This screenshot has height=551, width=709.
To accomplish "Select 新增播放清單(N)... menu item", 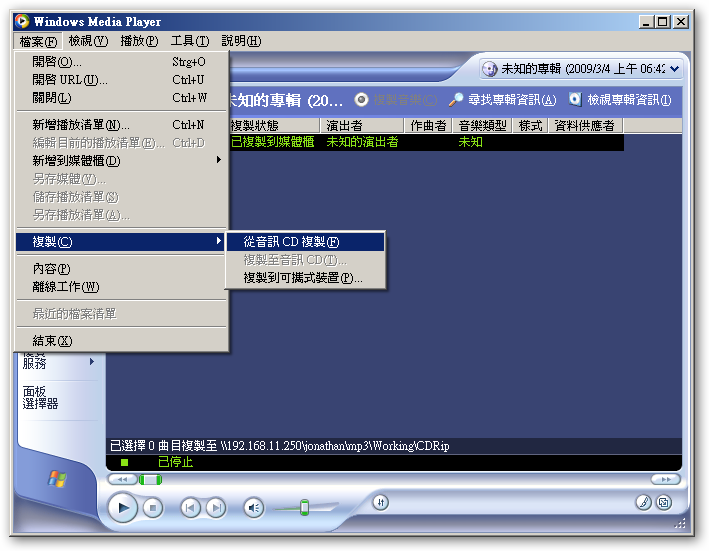I will click(x=121, y=125).
